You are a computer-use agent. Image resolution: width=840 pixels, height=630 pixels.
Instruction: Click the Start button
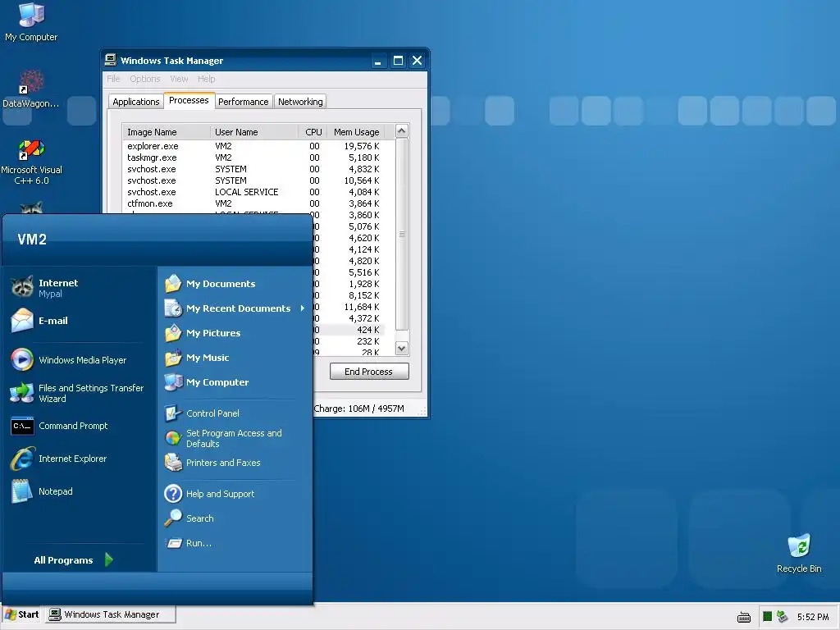[x=22, y=614]
